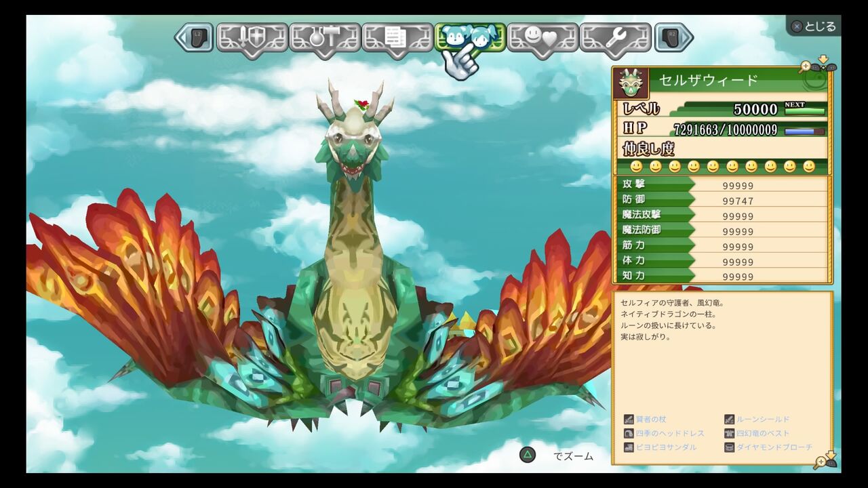868x488 pixels.
Task: Select the 四季のヘッドドレス headgear icon
Action: click(x=629, y=433)
